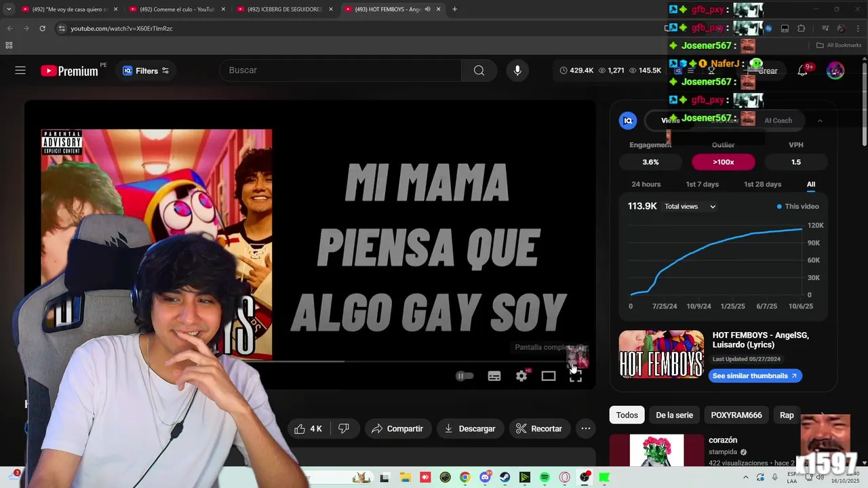Open the HOT FEMBOYS thumbnail preview
Image resolution: width=868 pixels, height=488 pixels.
coord(661,354)
